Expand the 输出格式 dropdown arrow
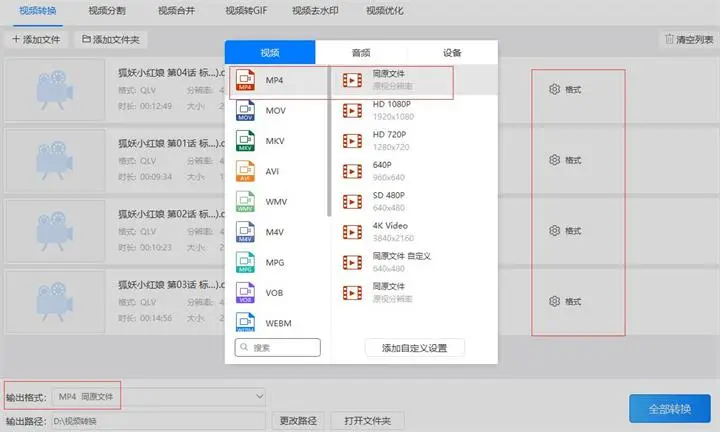The height and width of the screenshot is (432, 720). 259,396
